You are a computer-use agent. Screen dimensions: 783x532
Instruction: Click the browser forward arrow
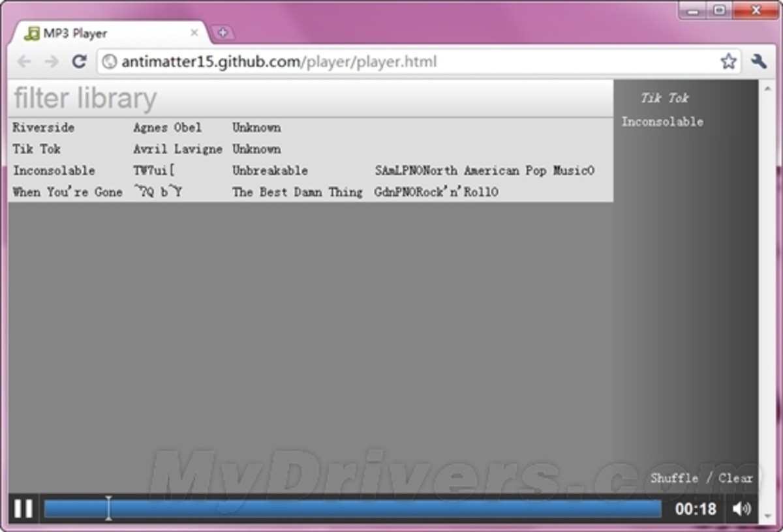point(52,62)
